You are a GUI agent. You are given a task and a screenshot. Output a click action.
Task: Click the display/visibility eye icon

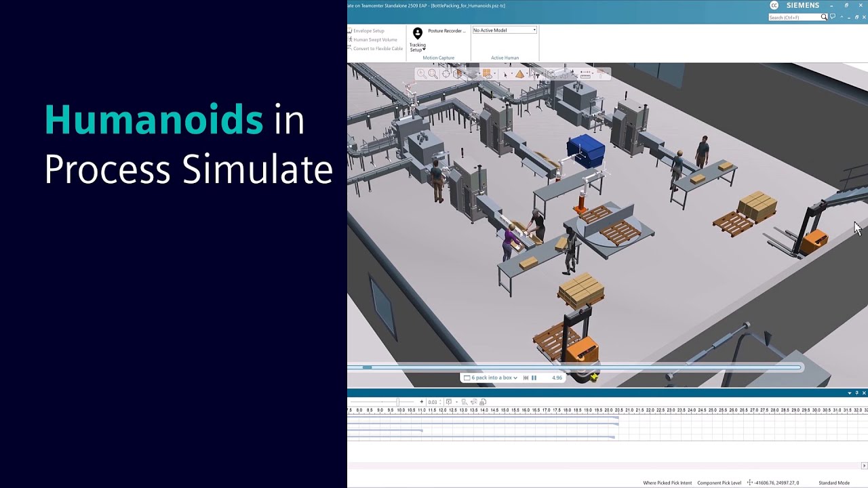(x=488, y=75)
